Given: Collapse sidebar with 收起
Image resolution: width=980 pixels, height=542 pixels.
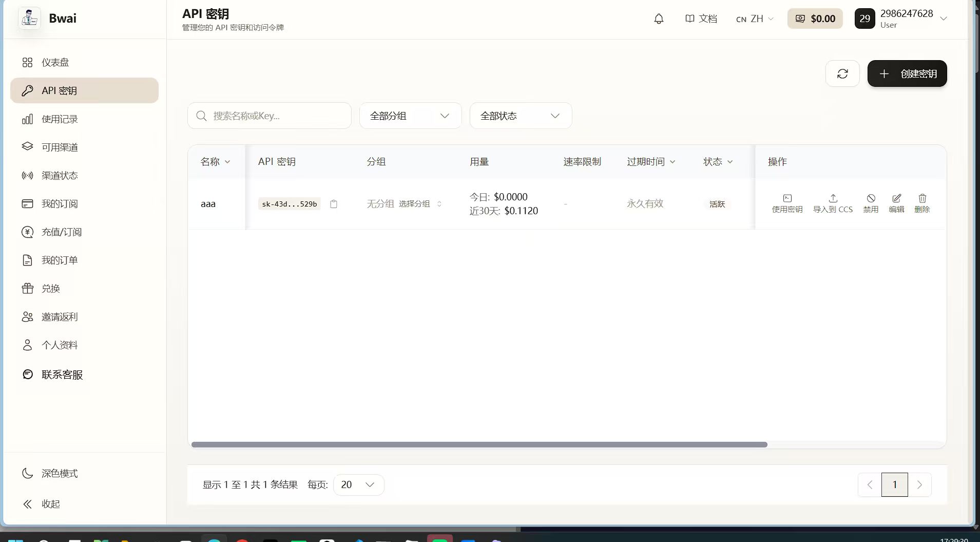Looking at the screenshot, I should click(84, 504).
